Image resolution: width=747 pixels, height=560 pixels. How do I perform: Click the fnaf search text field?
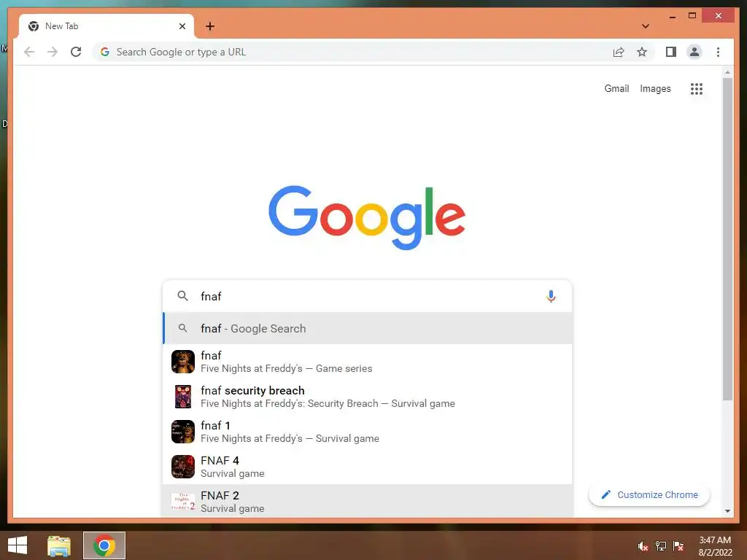[367, 296]
